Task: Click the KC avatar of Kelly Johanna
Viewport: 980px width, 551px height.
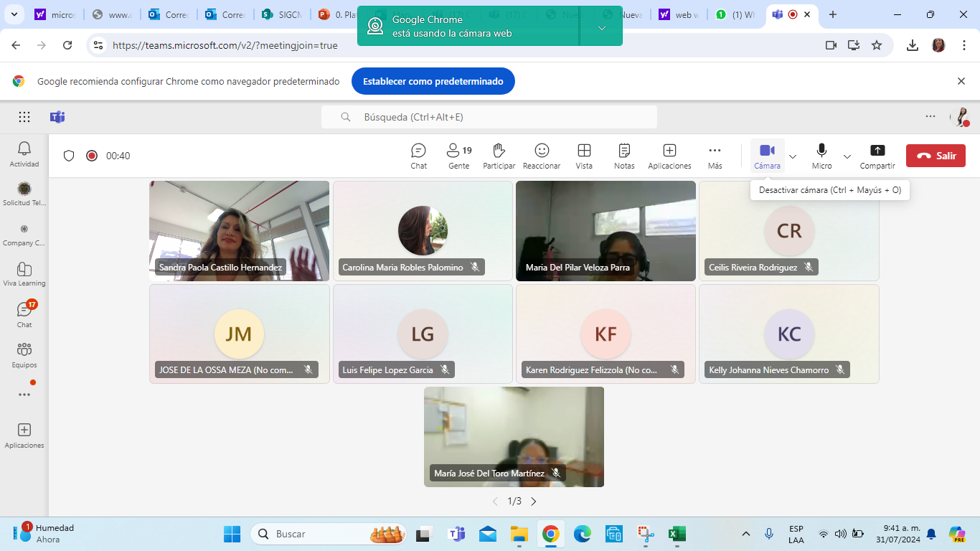Action: tap(789, 334)
